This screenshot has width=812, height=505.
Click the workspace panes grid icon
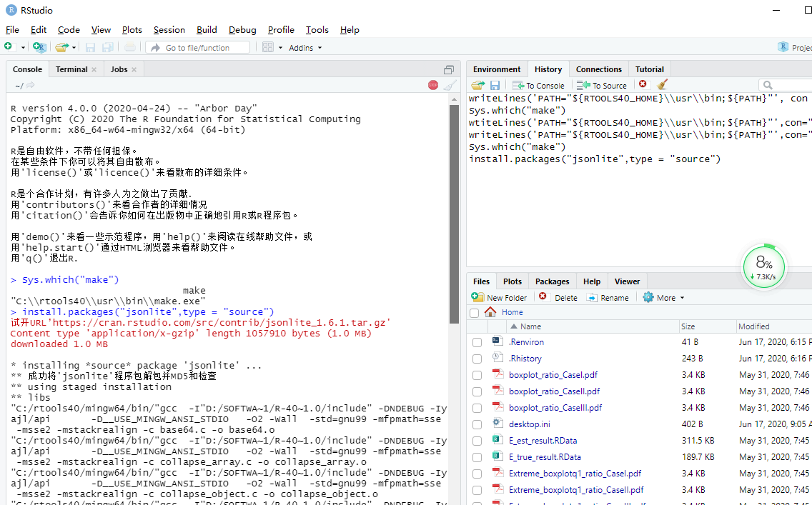[x=268, y=48]
